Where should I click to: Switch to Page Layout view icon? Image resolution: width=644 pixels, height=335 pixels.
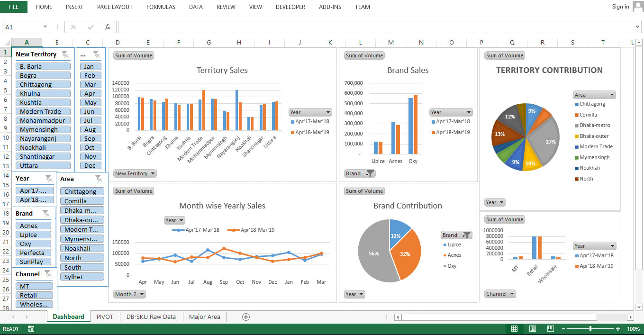pos(532,329)
